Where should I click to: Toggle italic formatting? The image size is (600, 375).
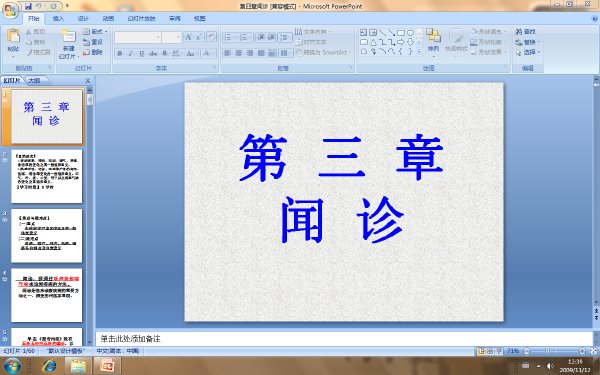click(130, 54)
